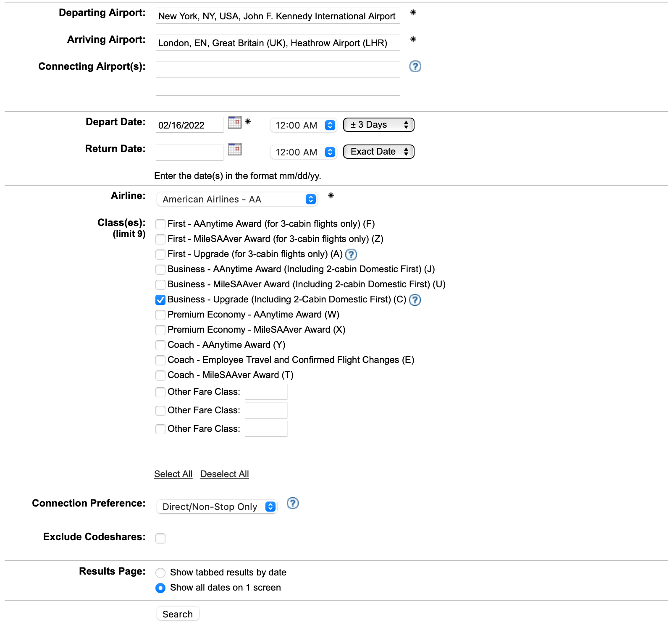The height and width of the screenshot is (625, 672).
Task: Enable Exclude Codeshares
Action: (160, 538)
